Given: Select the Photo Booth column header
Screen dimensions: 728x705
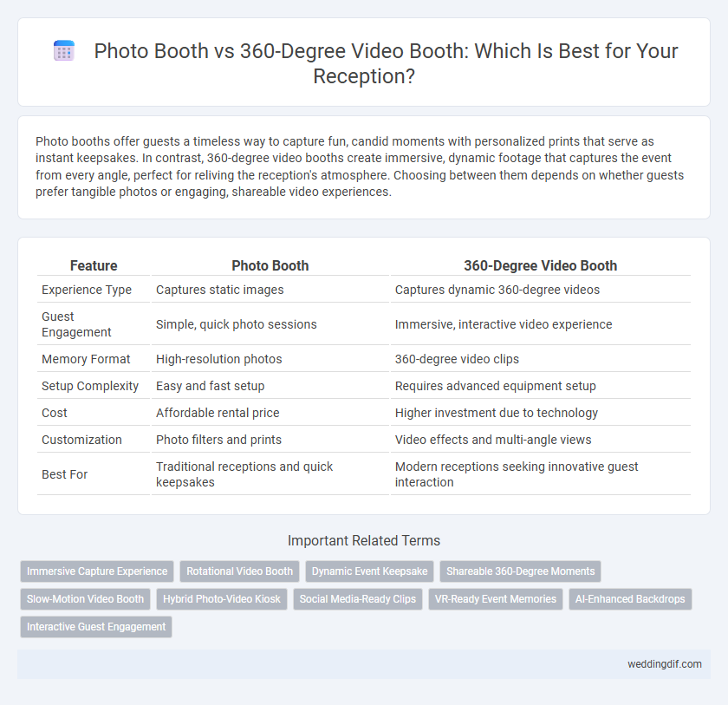Looking at the screenshot, I should [270, 265].
